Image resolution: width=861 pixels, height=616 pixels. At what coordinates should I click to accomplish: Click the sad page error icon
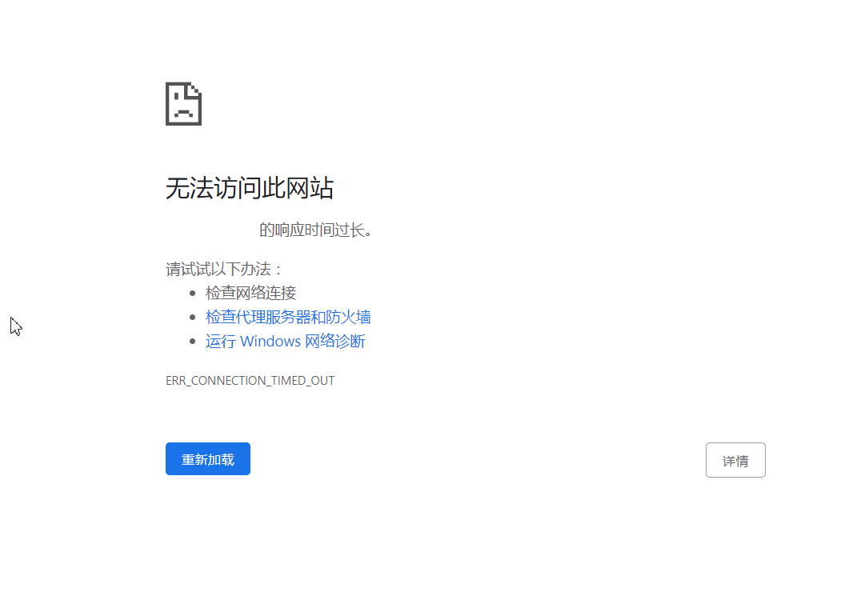(183, 104)
